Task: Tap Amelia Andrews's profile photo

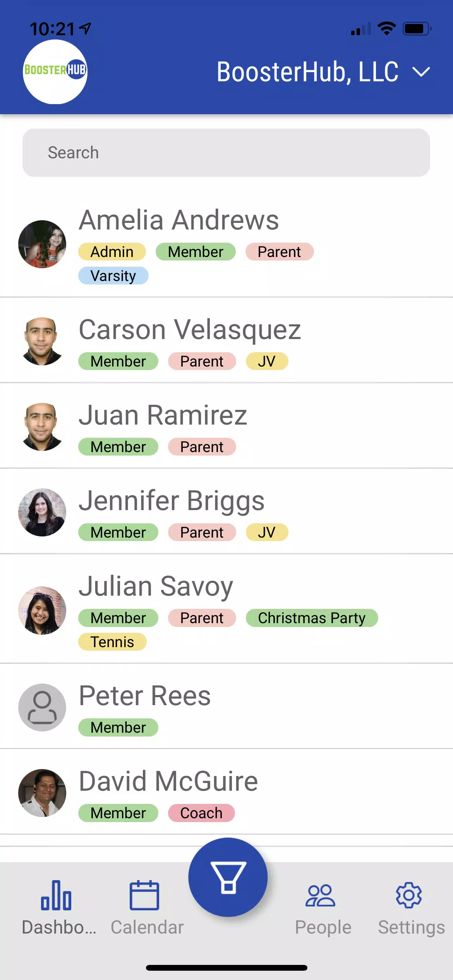Action: pyautogui.click(x=42, y=244)
